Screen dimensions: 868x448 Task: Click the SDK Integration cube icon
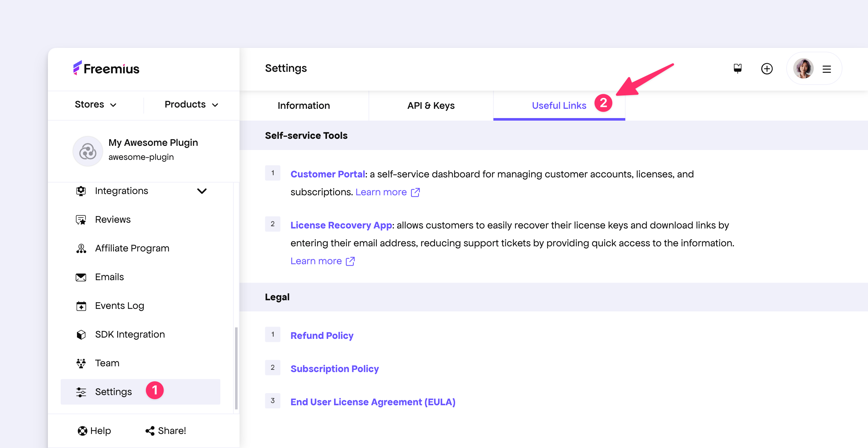pyautogui.click(x=81, y=335)
